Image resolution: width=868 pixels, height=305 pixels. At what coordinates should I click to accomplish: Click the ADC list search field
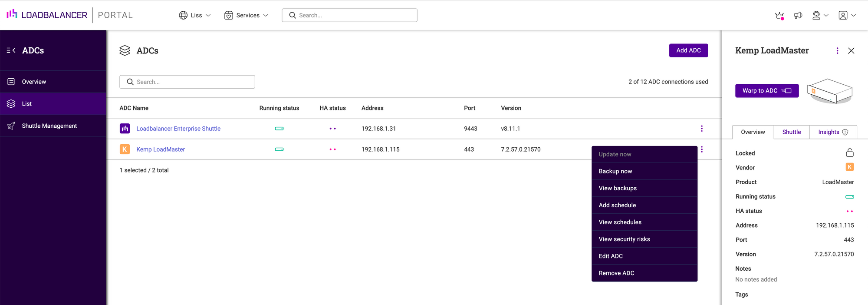(187, 82)
